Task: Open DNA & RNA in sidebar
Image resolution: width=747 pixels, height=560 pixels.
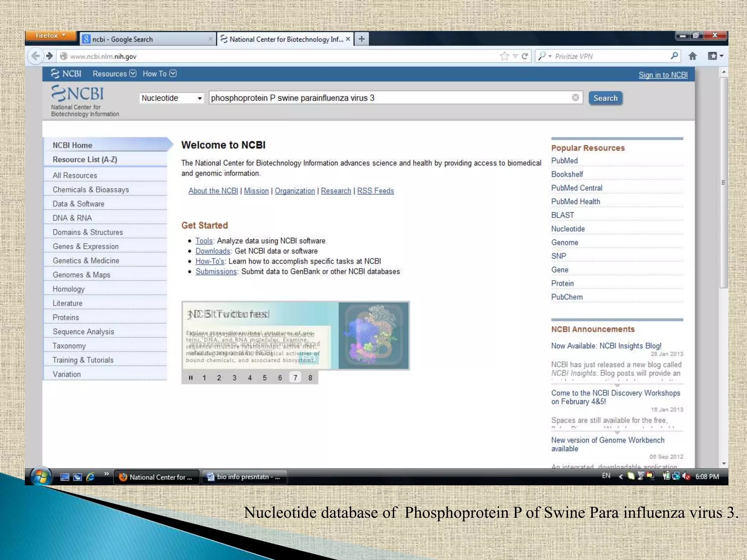Action: point(72,218)
